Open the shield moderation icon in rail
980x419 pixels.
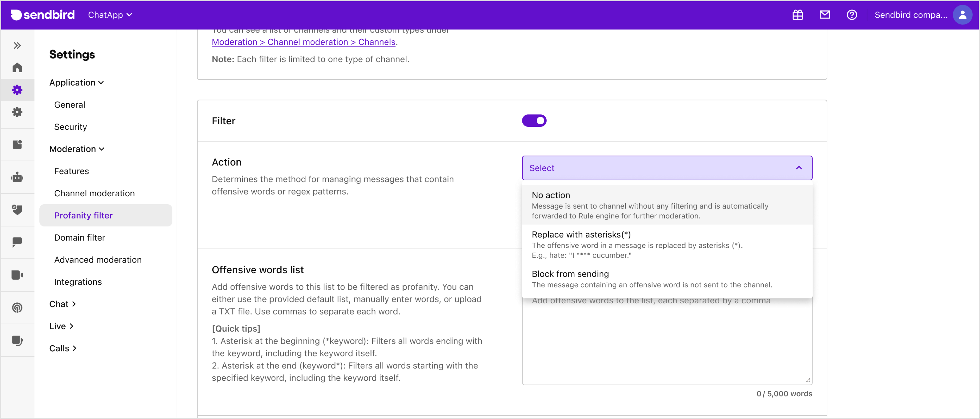[17, 209]
